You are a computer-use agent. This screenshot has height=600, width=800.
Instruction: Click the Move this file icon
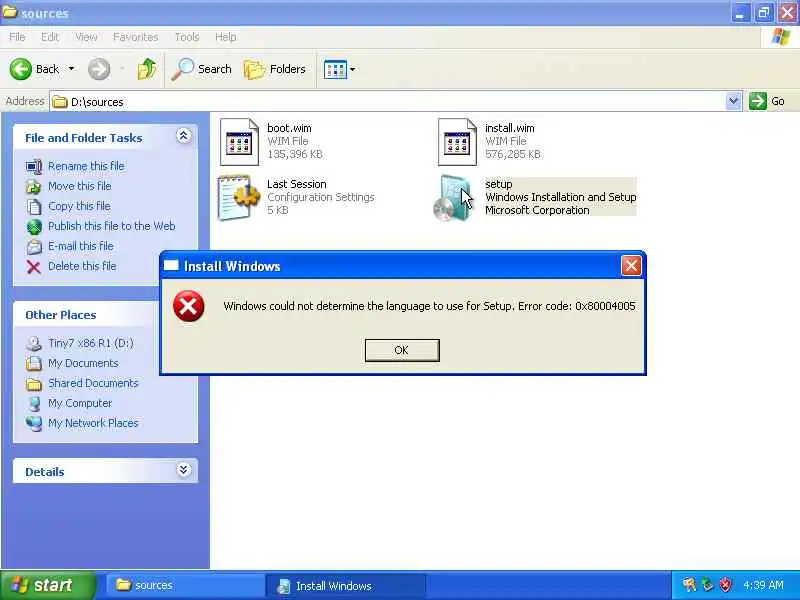tap(34, 187)
